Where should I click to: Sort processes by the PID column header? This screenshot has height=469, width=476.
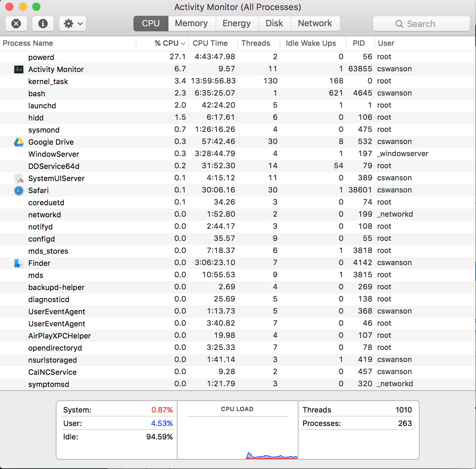coord(359,43)
